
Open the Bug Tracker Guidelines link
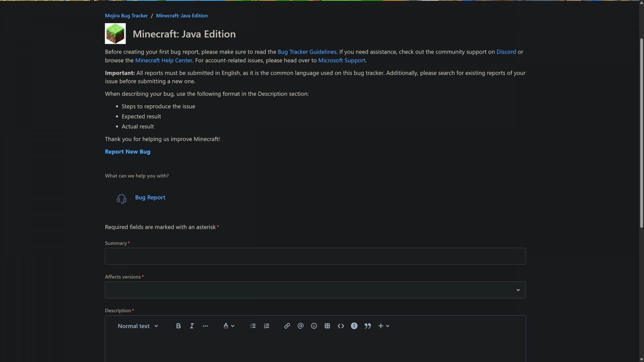(307, 51)
